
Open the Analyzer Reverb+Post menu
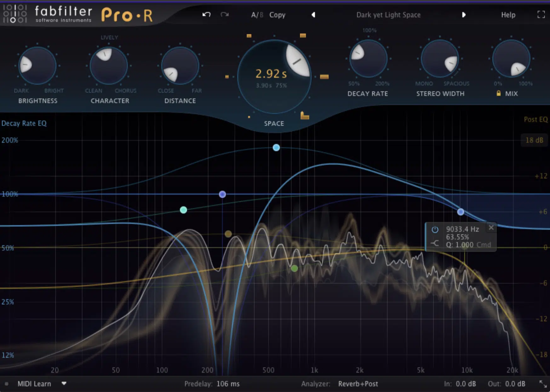pyautogui.click(x=358, y=384)
